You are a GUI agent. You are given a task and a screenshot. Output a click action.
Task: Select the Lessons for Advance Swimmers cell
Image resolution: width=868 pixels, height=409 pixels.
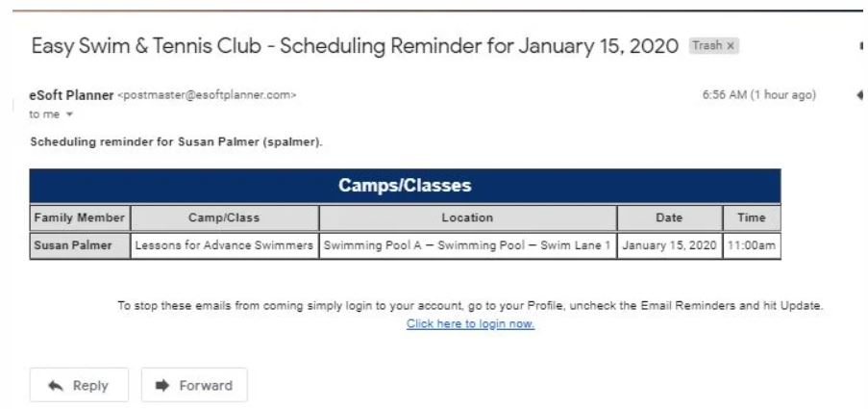click(x=224, y=245)
